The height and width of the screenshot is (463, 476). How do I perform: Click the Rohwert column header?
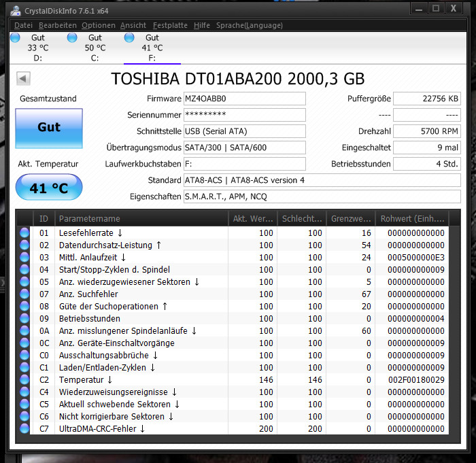(x=412, y=219)
